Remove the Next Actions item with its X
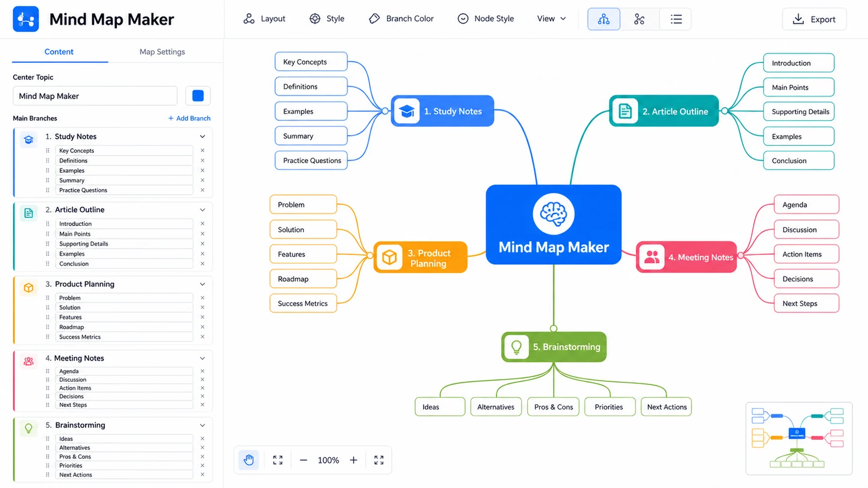 [x=202, y=474]
